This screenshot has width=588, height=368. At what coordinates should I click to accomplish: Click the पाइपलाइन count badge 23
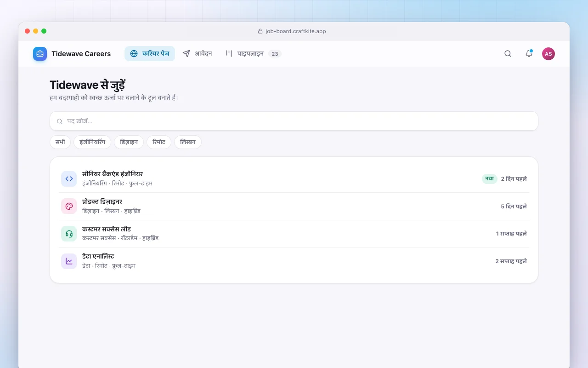click(x=275, y=54)
